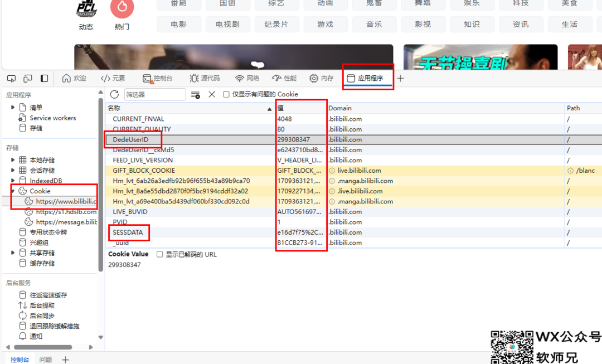Sort by the 值 column header
This screenshot has height=364, width=602.
pos(301,108)
